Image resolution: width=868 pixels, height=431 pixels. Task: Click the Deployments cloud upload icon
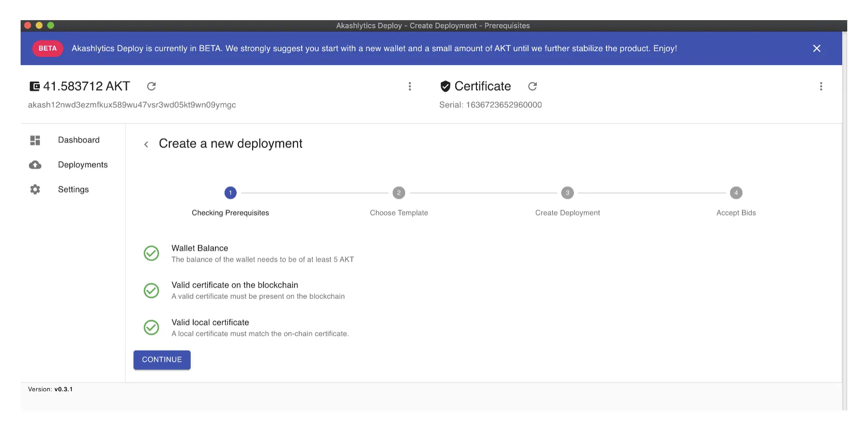click(x=35, y=165)
